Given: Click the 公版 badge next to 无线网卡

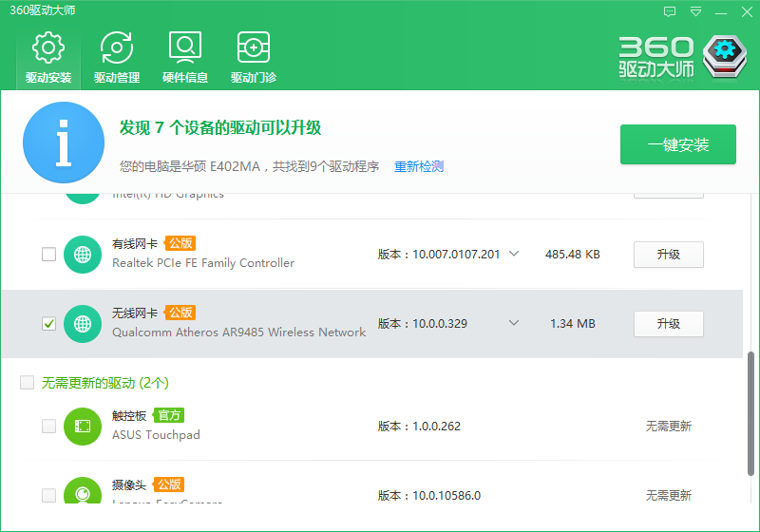Looking at the screenshot, I should click(x=180, y=313).
